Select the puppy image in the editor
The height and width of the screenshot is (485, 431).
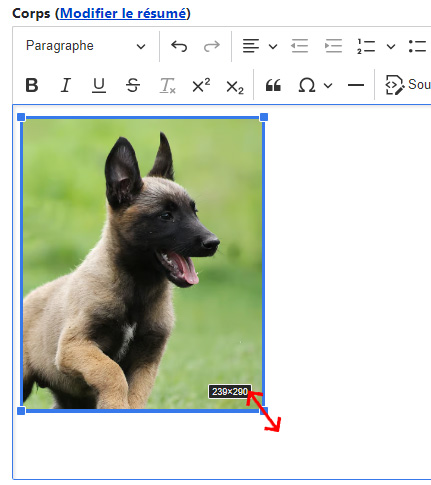click(x=143, y=264)
